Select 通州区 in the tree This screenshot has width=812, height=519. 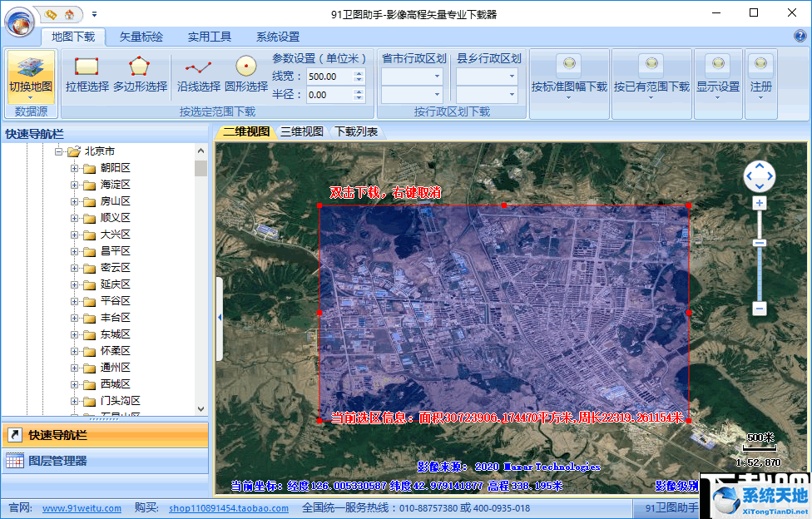pyautogui.click(x=115, y=368)
